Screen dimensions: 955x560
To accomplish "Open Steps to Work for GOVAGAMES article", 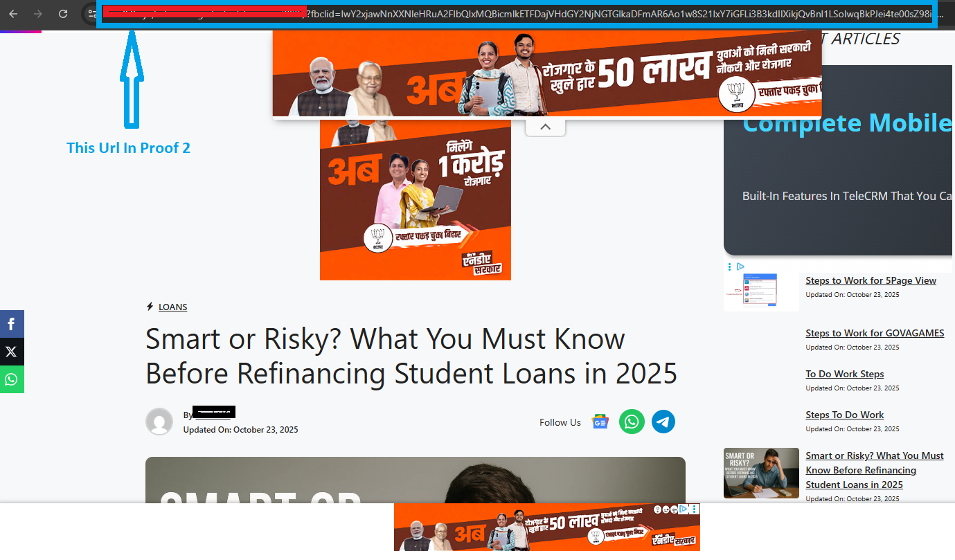I will tap(875, 333).
